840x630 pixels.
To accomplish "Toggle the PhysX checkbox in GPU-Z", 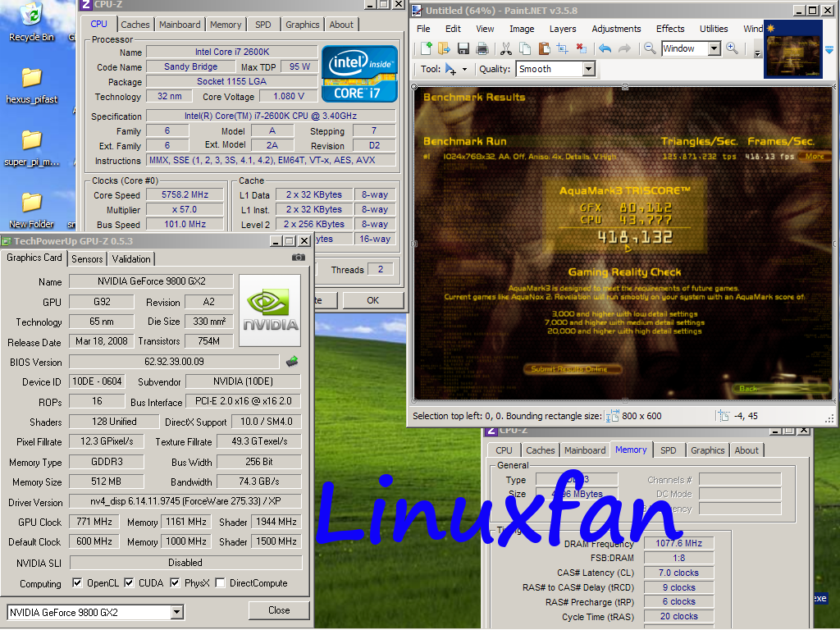I will tap(175, 583).
